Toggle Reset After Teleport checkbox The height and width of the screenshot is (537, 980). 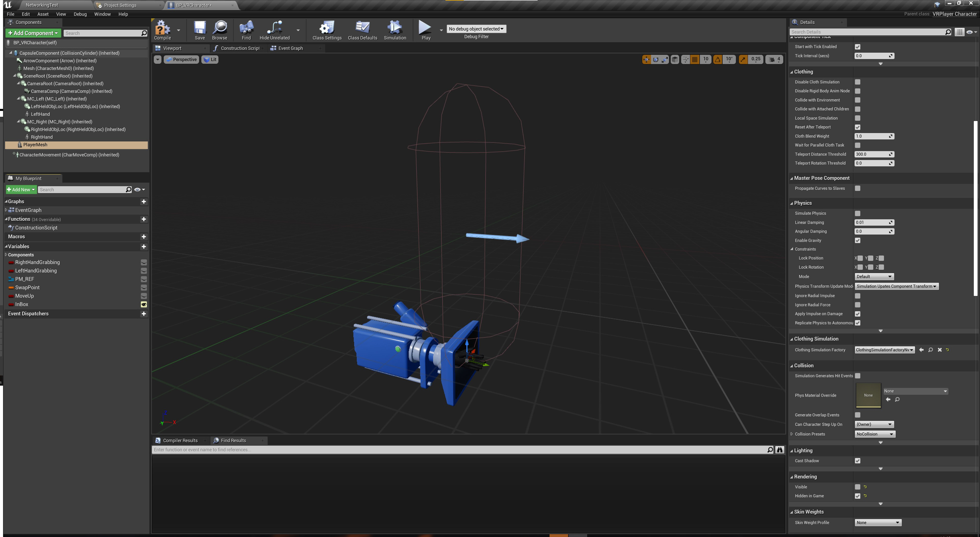pos(857,127)
